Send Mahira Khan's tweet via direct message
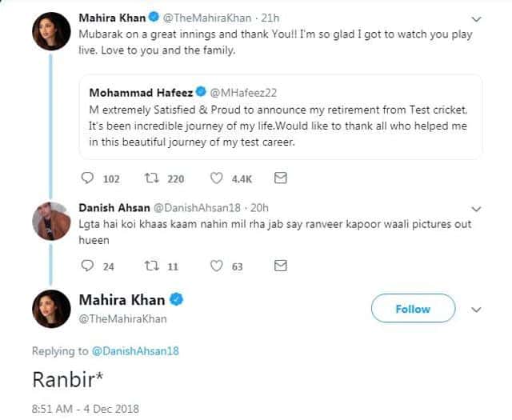 click(280, 178)
